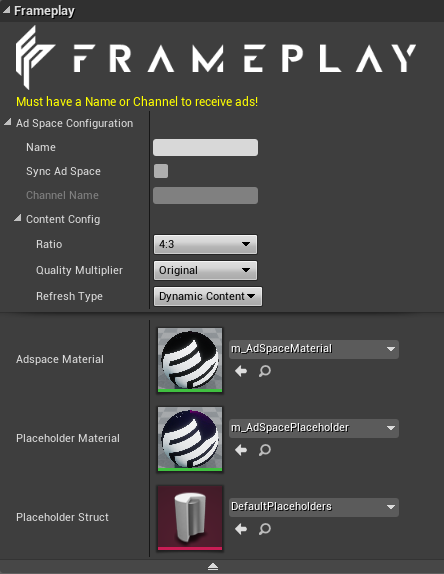Open the Quality Multiplier Original dropdown
Viewport: 444px width, 574px height.
[205, 270]
